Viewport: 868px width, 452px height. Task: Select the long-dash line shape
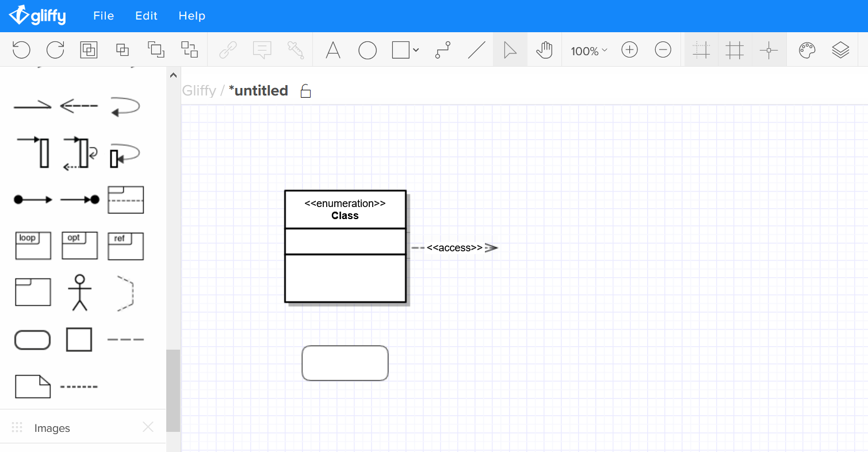[x=125, y=340]
